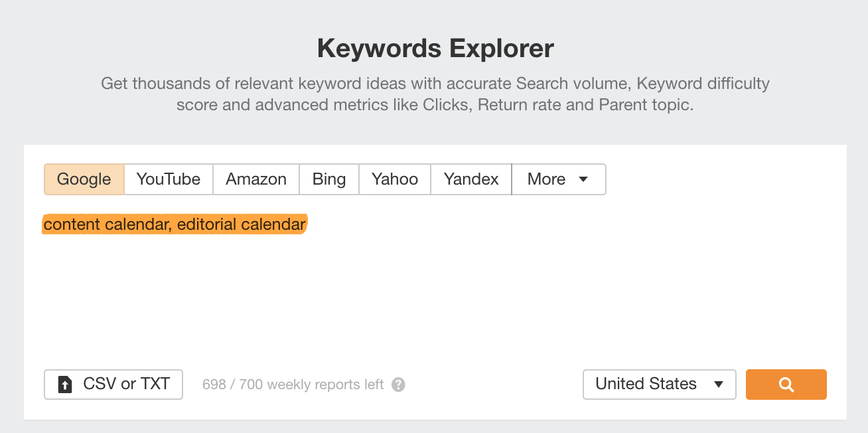Viewport: 868px width, 433px height.
Task: Choose the Amazon search engine tab
Action: coord(256,179)
